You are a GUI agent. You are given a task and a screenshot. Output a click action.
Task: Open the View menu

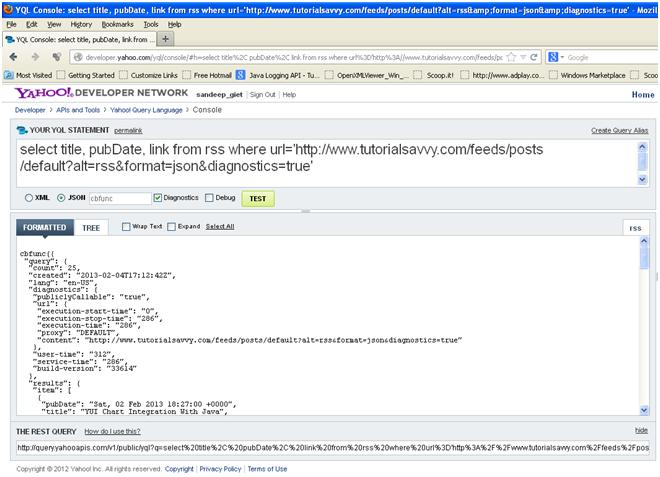(54, 24)
